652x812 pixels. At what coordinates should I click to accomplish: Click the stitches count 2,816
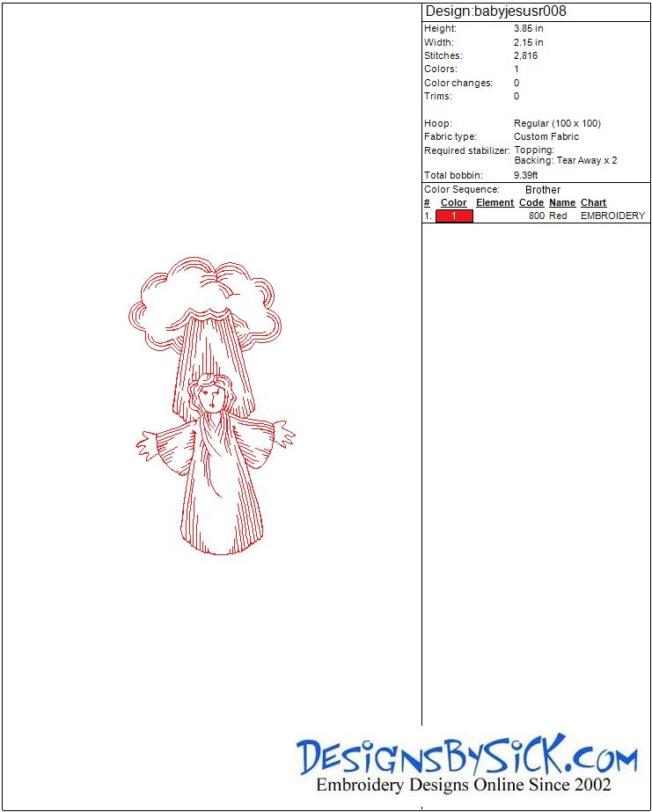pos(526,55)
